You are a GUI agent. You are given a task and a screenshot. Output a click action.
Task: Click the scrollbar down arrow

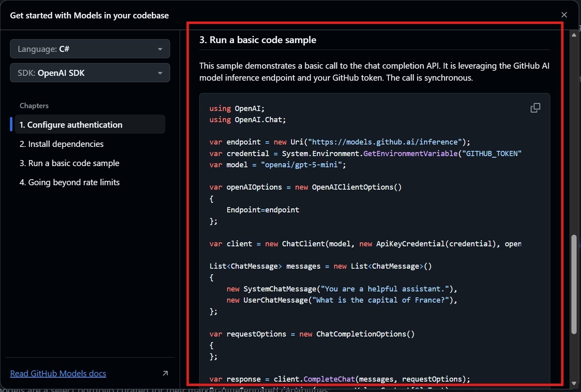click(574, 383)
